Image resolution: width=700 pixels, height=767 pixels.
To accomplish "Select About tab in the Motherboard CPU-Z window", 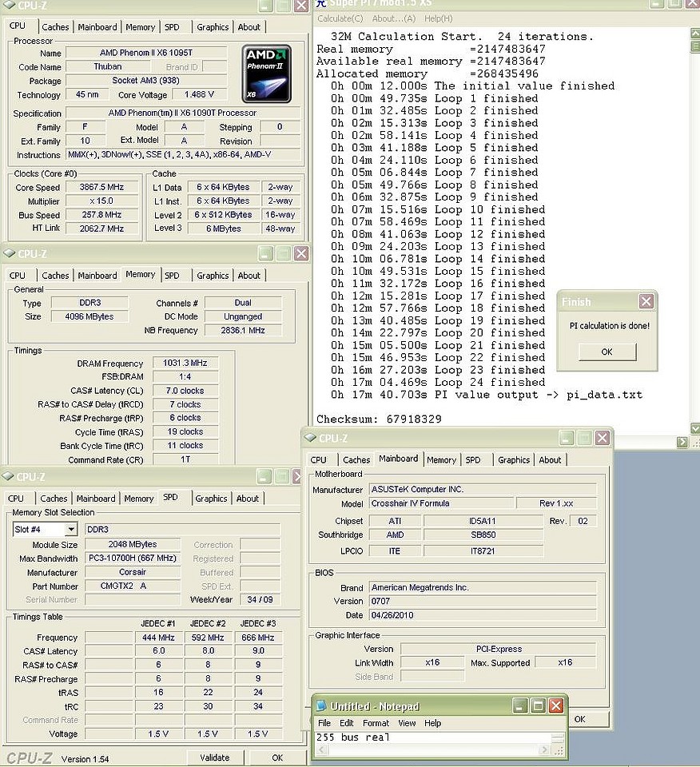I will point(551,460).
